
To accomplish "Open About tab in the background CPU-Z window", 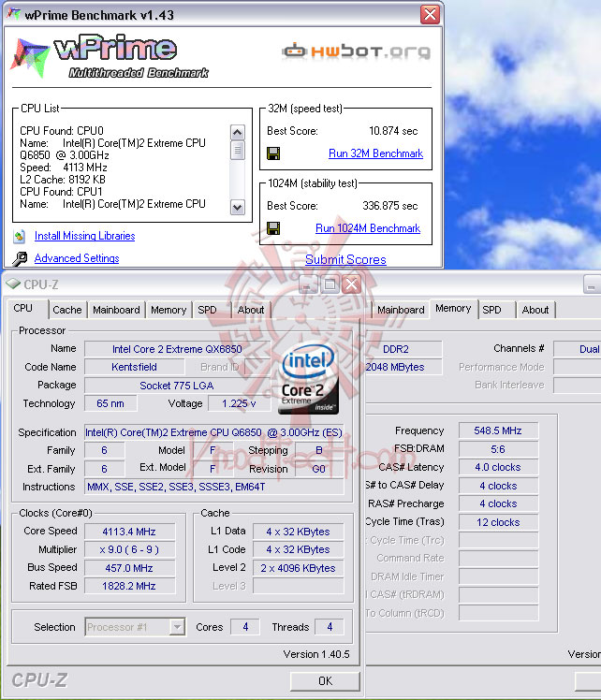I will click(535, 310).
